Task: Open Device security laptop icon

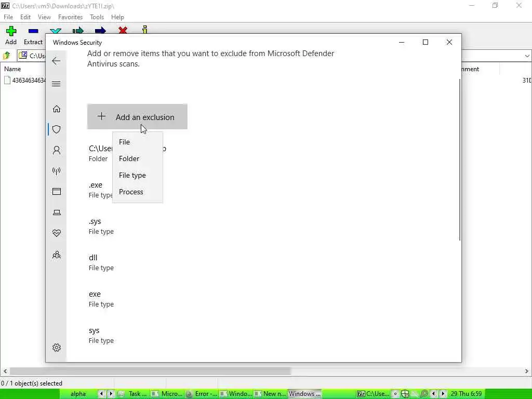Action: 57,212
